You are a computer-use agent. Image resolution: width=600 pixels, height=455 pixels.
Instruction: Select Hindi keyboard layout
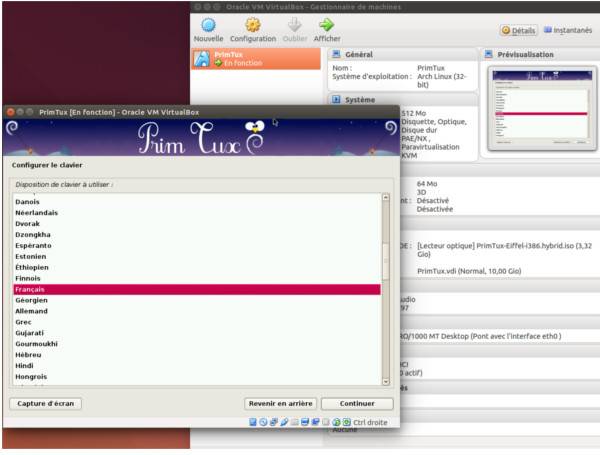[x=197, y=365]
